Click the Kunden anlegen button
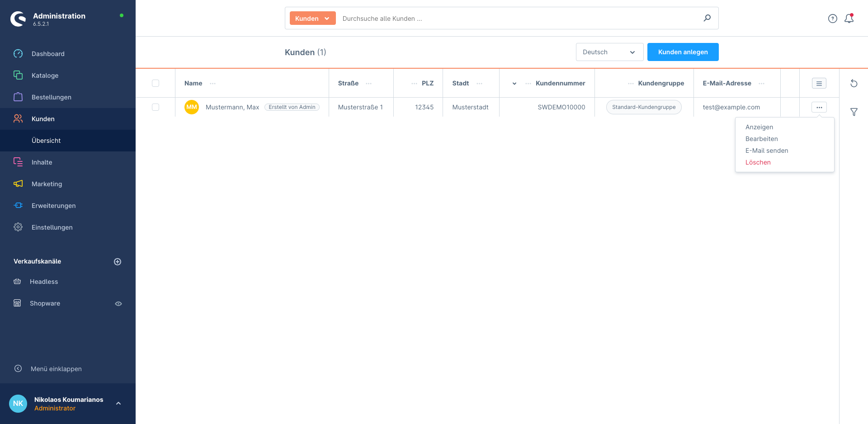Viewport: 868px width, 424px height. coord(683,52)
